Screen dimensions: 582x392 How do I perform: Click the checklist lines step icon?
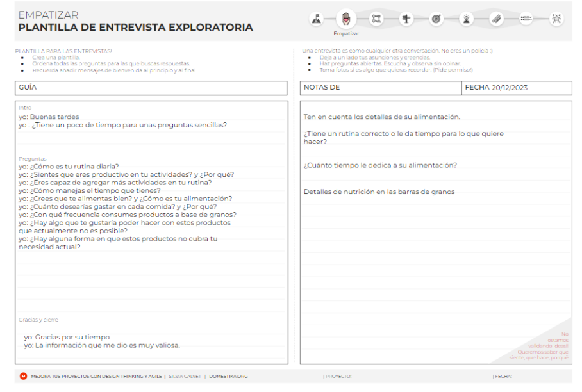526,19
